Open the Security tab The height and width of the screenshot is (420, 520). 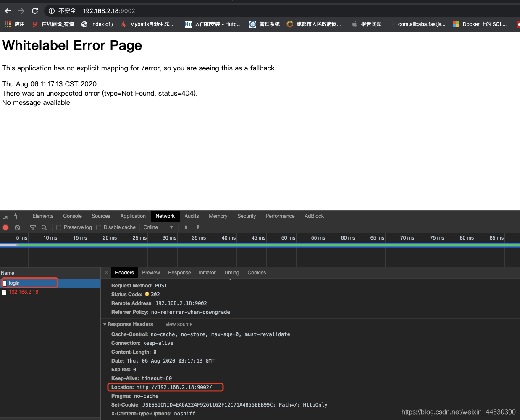(x=247, y=216)
